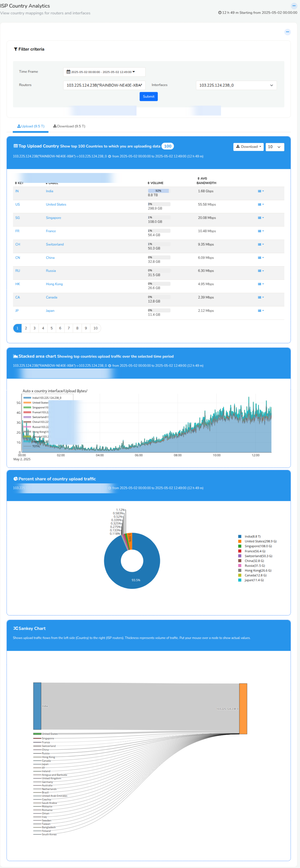Toggle India series in pie chart legend
The width and height of the screenshot is (300, 868).
click(x=252, y=536)
